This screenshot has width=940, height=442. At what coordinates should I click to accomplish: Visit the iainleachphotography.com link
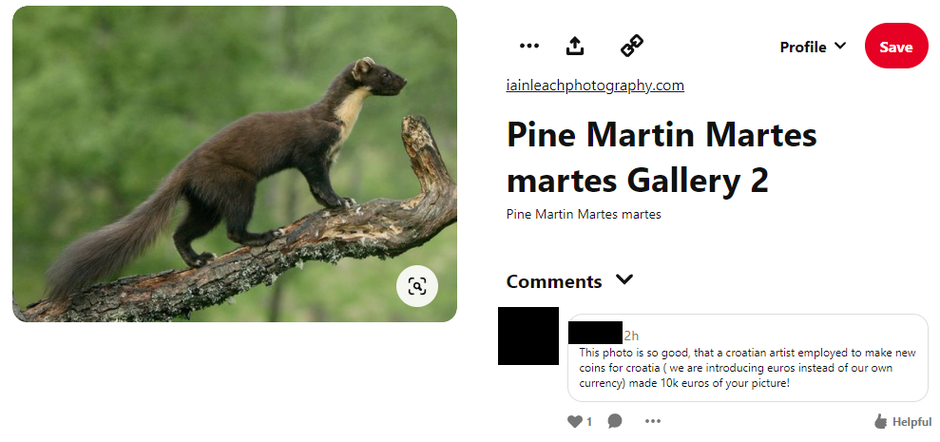595,85
